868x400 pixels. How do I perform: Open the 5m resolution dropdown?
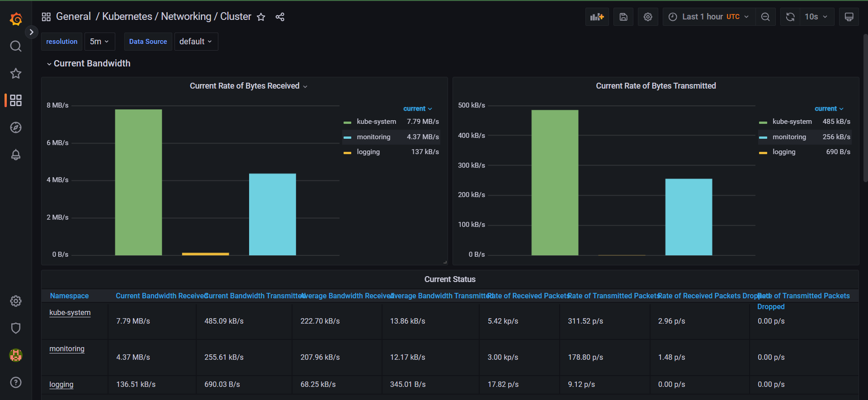click(x=99, y=42)
